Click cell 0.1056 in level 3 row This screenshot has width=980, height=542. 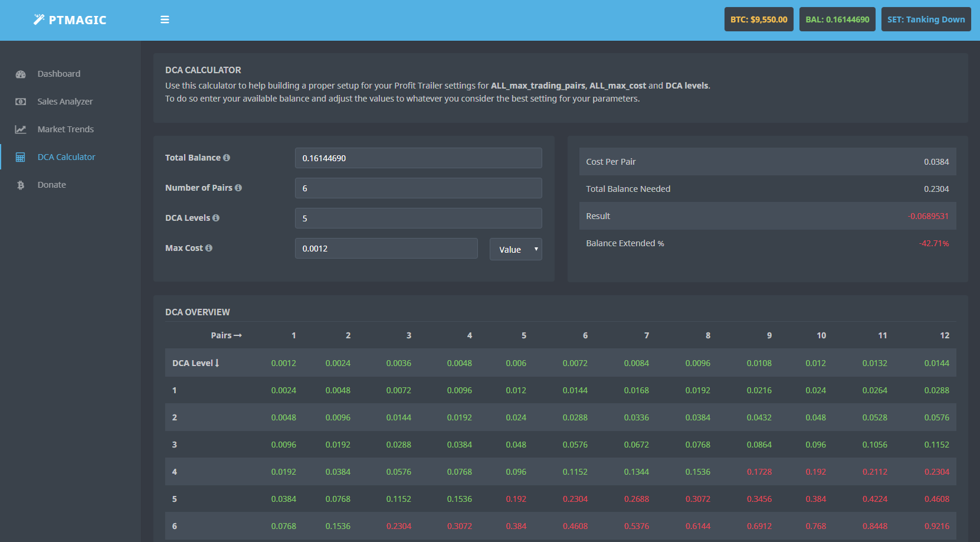(875, 445)
